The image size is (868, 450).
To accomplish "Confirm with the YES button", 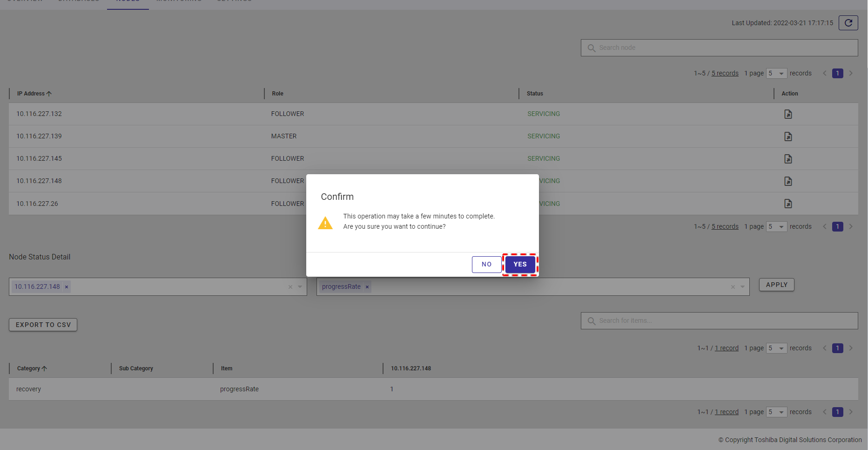I will tap(520, 265).
